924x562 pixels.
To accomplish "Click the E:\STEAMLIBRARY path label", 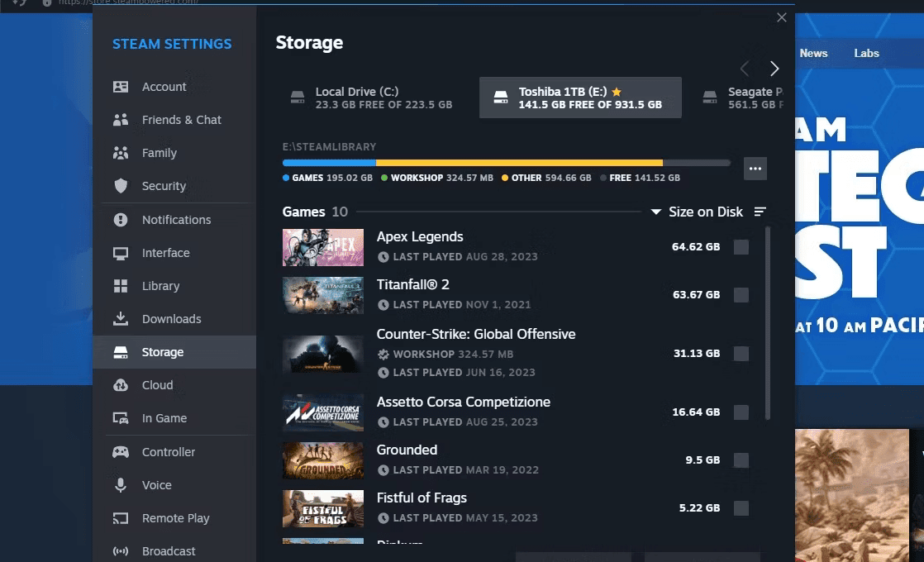I will [x=329, y=146].
